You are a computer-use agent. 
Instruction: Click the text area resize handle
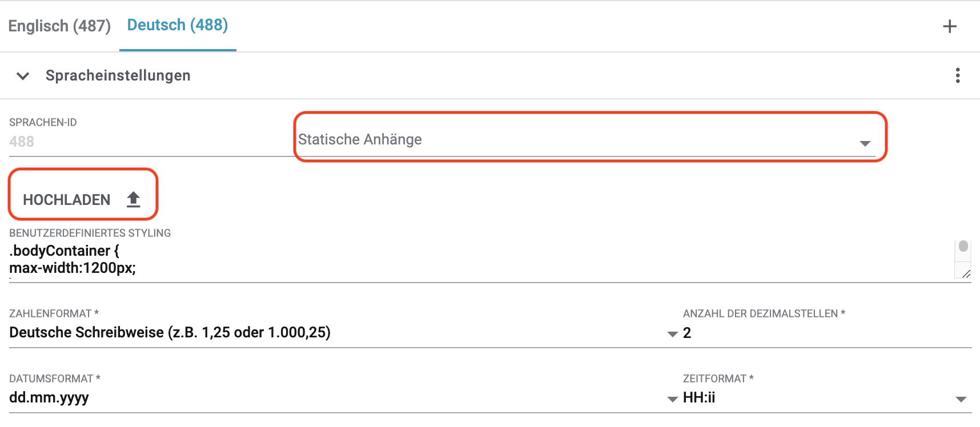(965, 274)
